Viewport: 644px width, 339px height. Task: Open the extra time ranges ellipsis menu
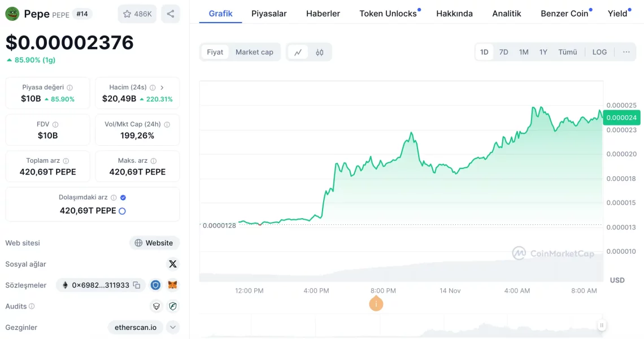[626, 51]
